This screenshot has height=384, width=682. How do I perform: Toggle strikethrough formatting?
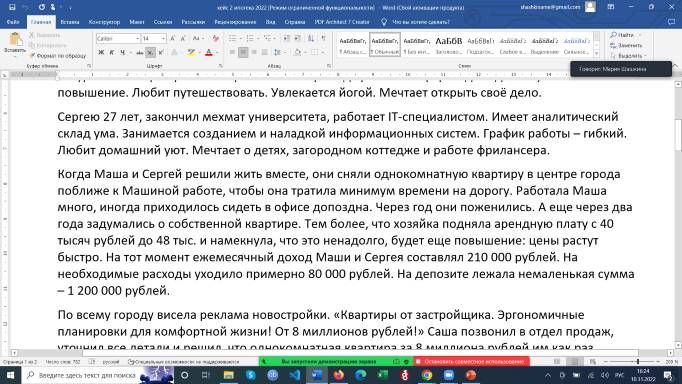click(x=140, y=52)
